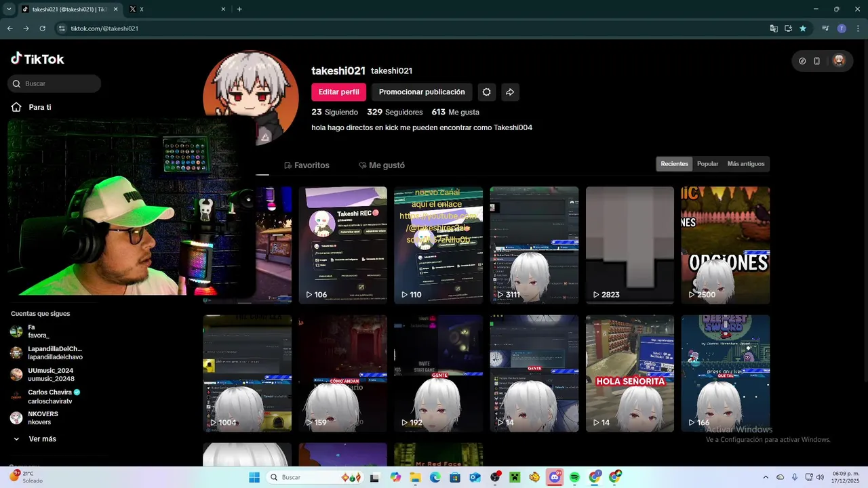Click the Google Translate icon in address bar

click(774, 28)
